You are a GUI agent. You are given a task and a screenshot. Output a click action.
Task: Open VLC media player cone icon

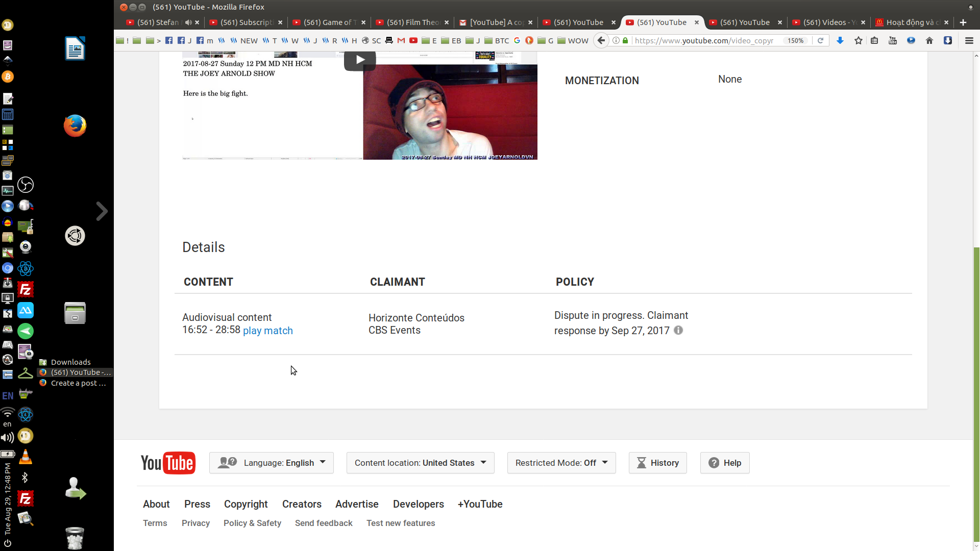[x=26, y=457]
